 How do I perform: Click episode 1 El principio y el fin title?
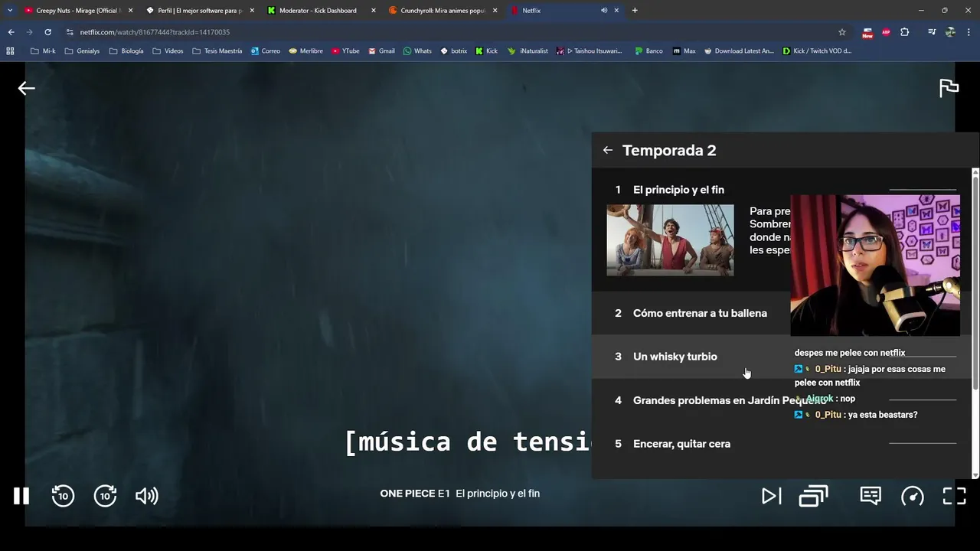678,190
